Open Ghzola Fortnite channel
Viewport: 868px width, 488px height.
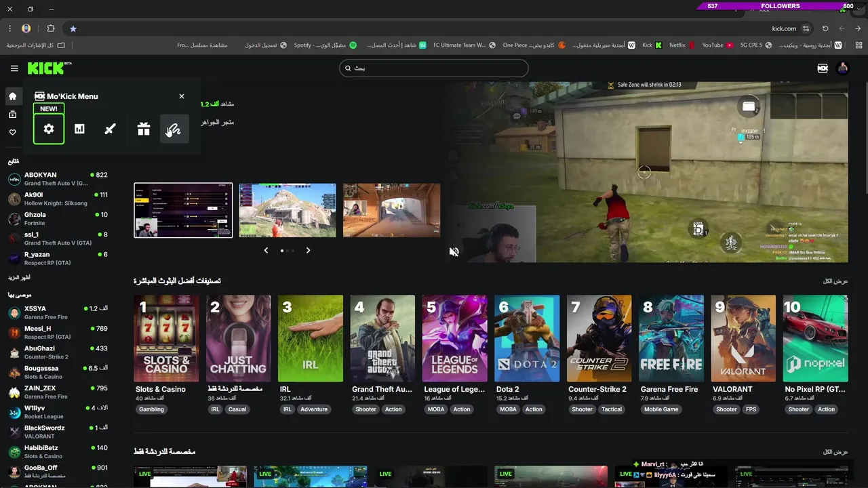click(x=58, y=218)
